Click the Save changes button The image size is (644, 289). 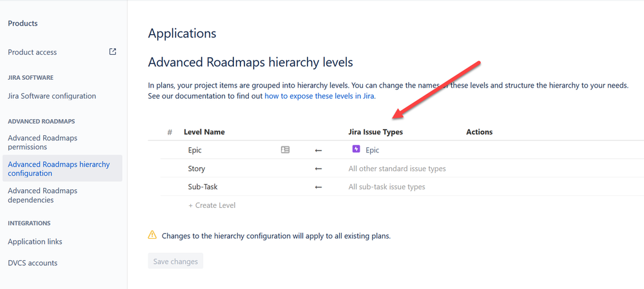[x=175, y=261]
